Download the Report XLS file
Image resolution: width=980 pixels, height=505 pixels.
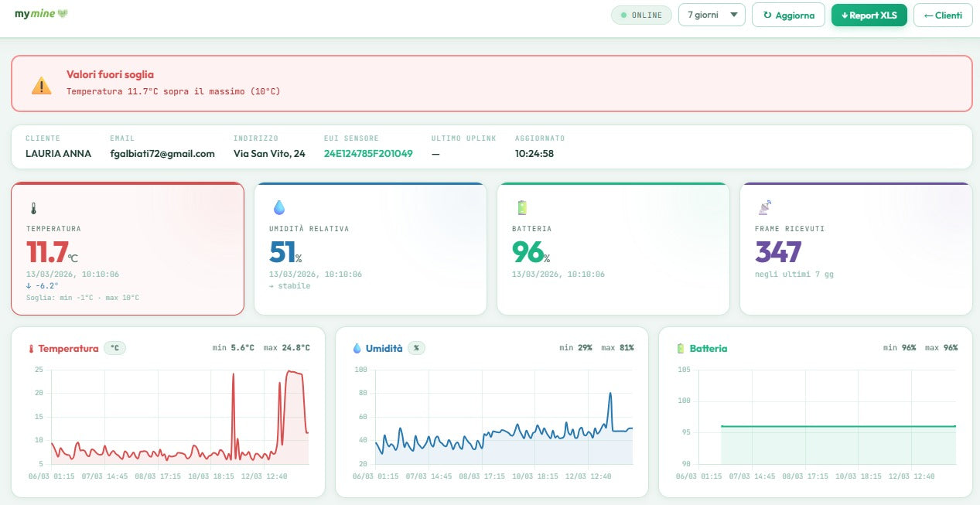(869, 15)
